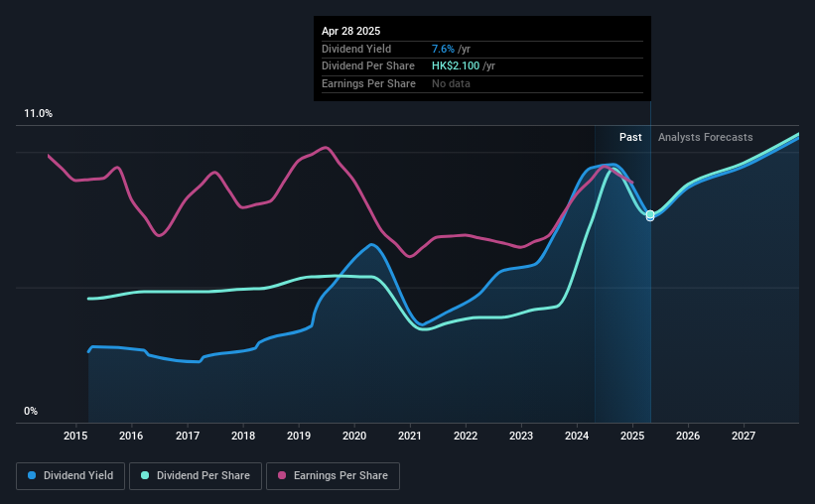Image resolution: width=815 pixels, height=504 pixels.
Task: Click the Analysts Forecasts label
Action: point(706,137)
